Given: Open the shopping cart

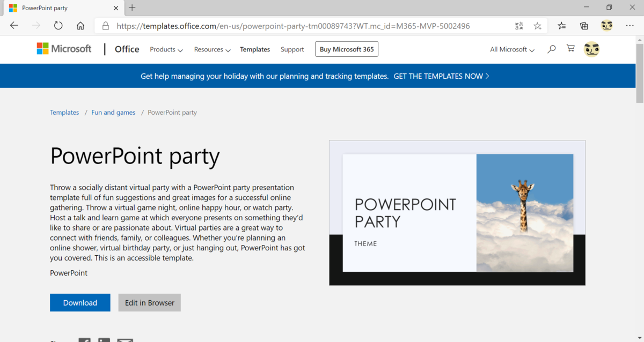Looking at the screenshot, I should click(x=570, y=49).
